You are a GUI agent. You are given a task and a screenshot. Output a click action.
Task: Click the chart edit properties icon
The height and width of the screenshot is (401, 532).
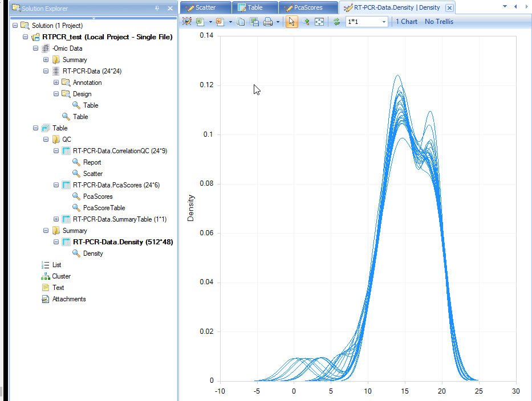[187, 22]
